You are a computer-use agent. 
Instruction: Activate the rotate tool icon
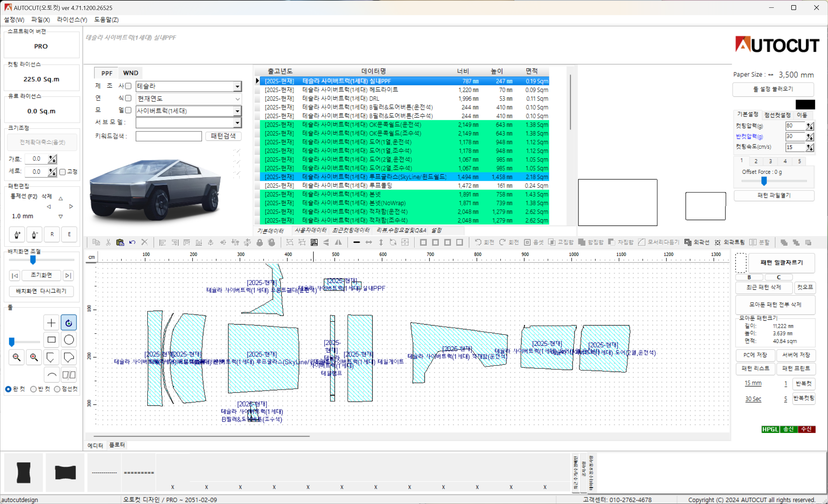pyautogui.click(x=69, y=323)
